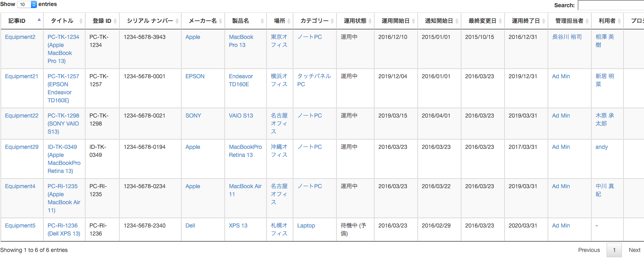Select page 1 pagination button
This screenshot has height=258, width=644.
[x=614, y=250]
